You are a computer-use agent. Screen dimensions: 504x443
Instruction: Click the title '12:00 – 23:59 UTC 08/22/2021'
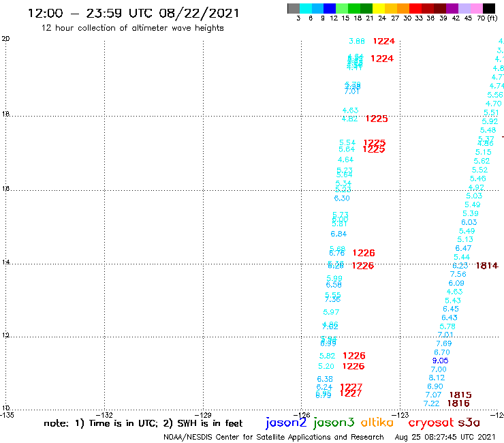tap(133, 13)
